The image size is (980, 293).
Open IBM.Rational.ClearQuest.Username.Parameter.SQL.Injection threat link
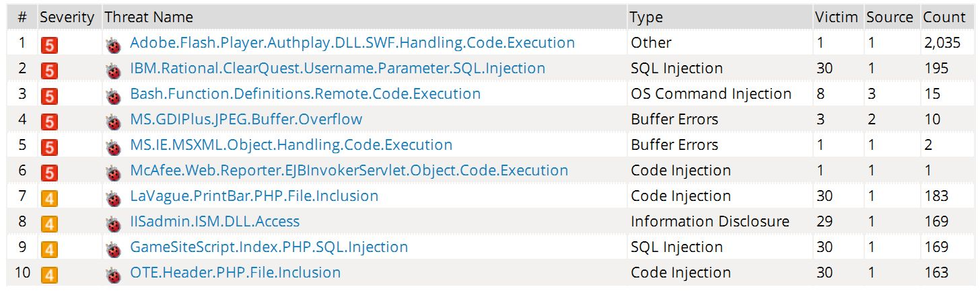click(337, 69)
